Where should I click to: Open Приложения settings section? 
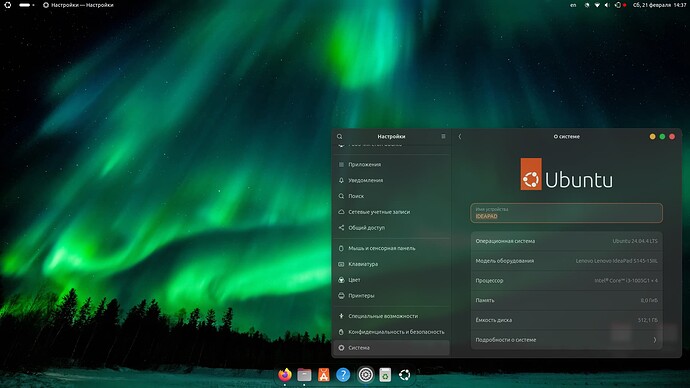pyautogui.click(x=391, y=165)
